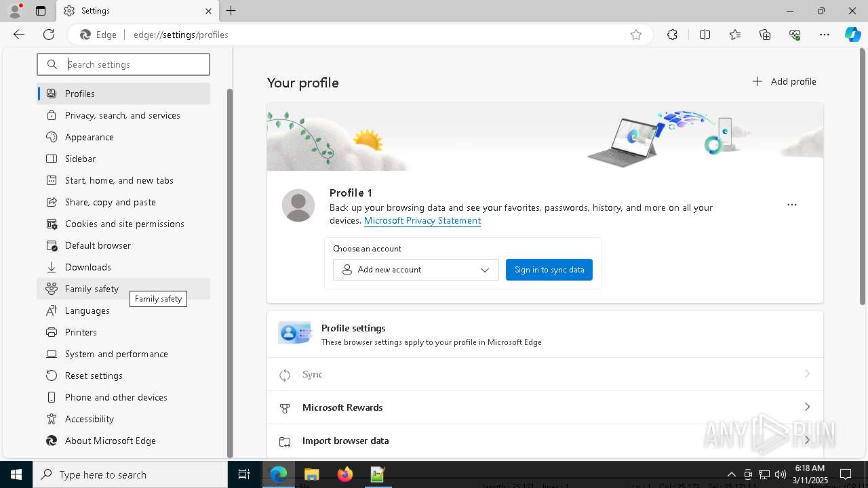Image resolution: width=868 pixels, height=488 pixels.
Task: Open Privacy, search, and services settings
Action: (x=123, y=115)
